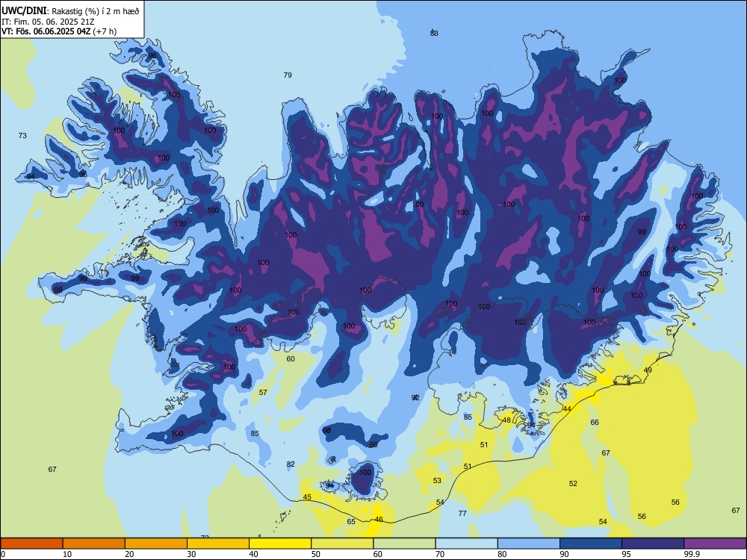
Task: Select the dark indigo 95–99.9 legend swatch
Action: 653,544
